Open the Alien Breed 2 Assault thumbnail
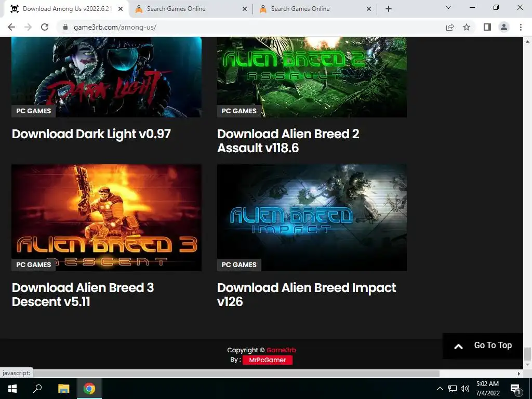The height and width of the screenshot is (399, 532). click(x=312, y=77)
